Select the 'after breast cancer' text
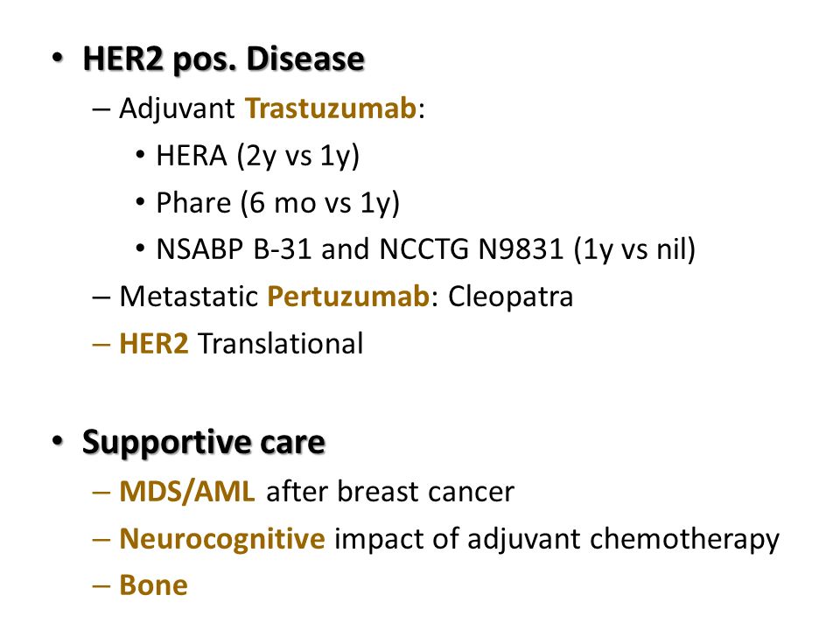Image resolution: width=840 pixels, height=630 pixels. click(390, 492)
